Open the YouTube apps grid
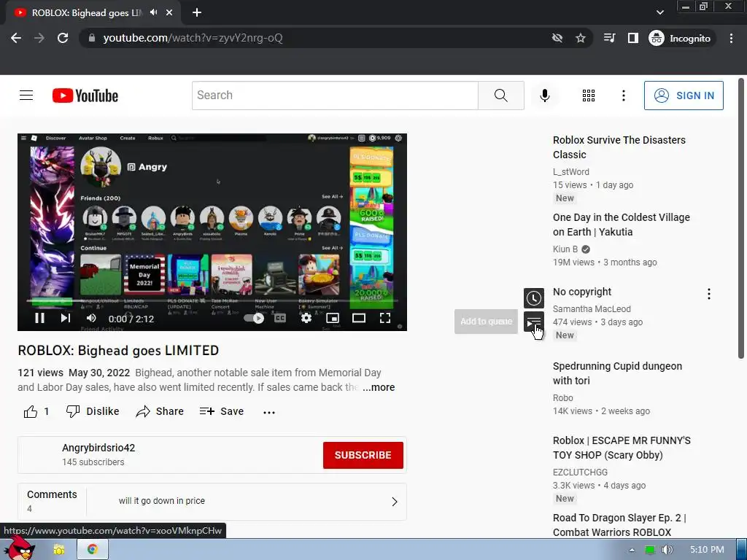 tap(589, 96)
